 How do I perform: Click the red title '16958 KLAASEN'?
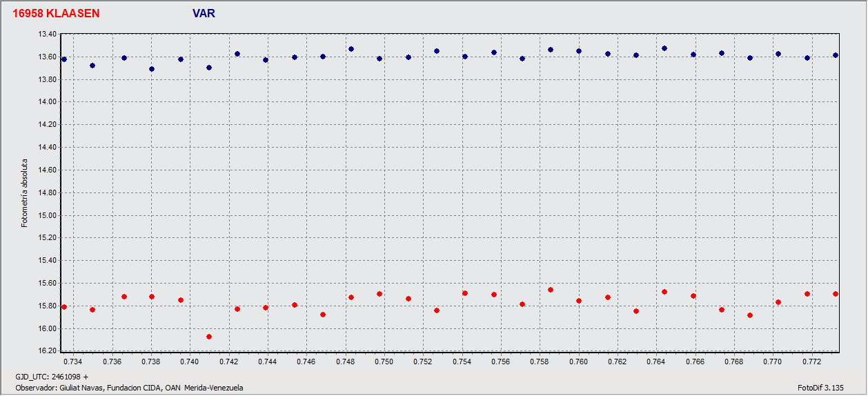56,13
